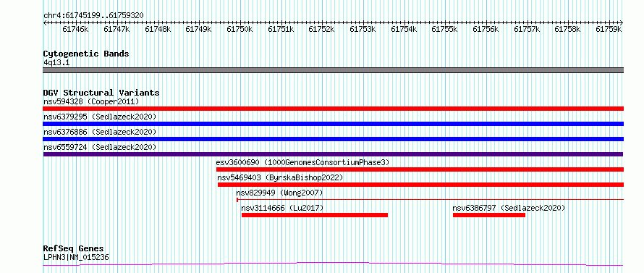Image resolution: width=644 pixels, height=273 pixels.
Task: Click the DGV Structural Variants track title
Action: (x=101, y=93)
